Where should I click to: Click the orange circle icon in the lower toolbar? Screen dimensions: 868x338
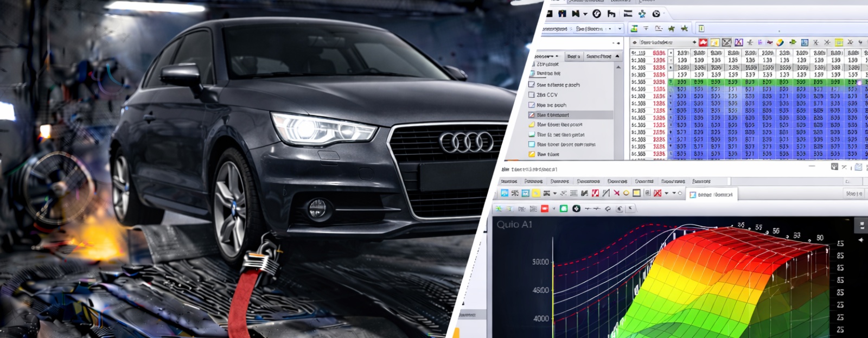click(x=626, y=193)
